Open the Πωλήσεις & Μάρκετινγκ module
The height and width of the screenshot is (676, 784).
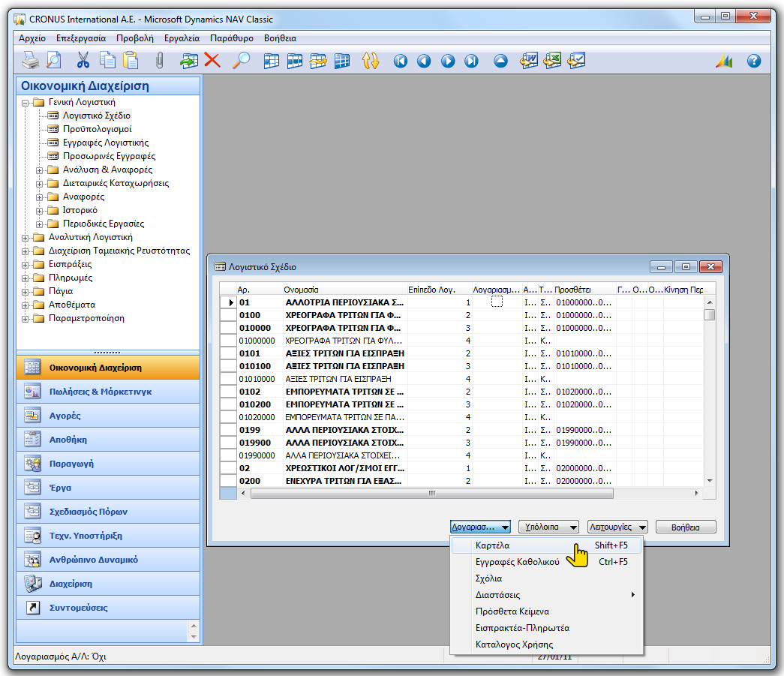[108, 392]
